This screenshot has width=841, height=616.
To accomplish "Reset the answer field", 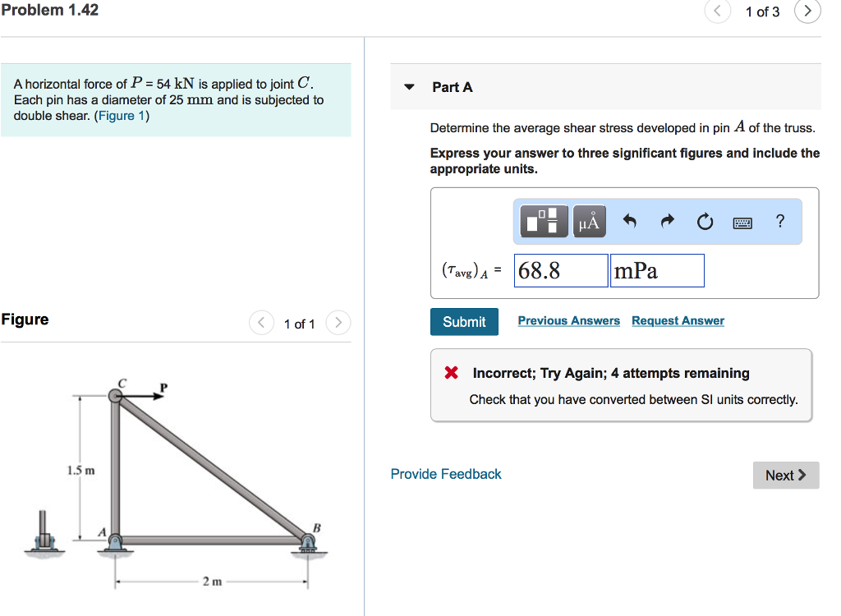I will tap(705, 221).
